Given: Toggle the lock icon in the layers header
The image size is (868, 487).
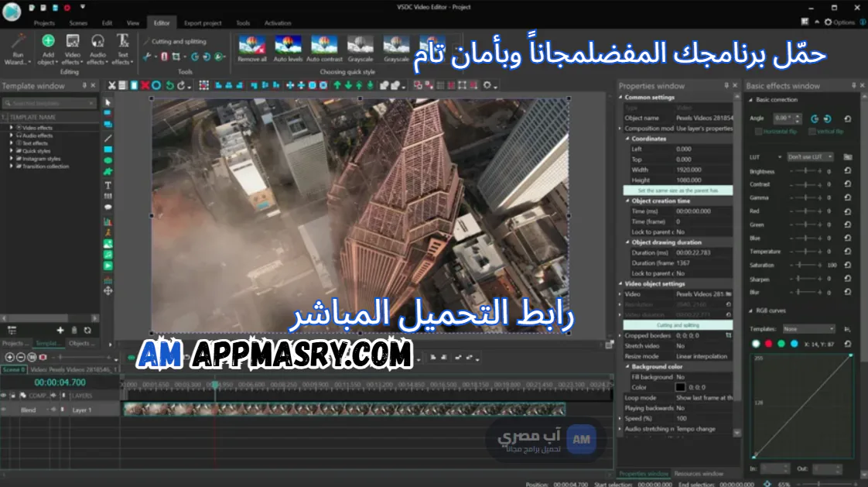Looking at the screenshot, I should pyautogui.click(x=12, y=396).
